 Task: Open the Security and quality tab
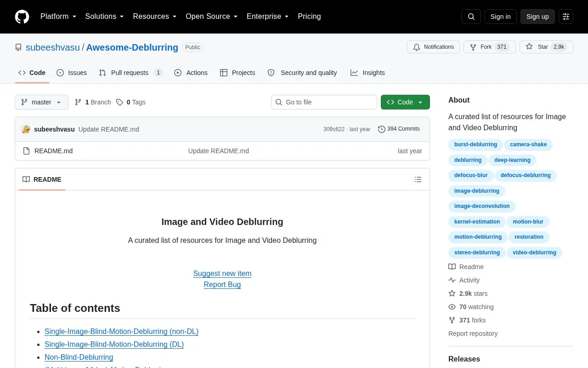[x=302, y=73]
